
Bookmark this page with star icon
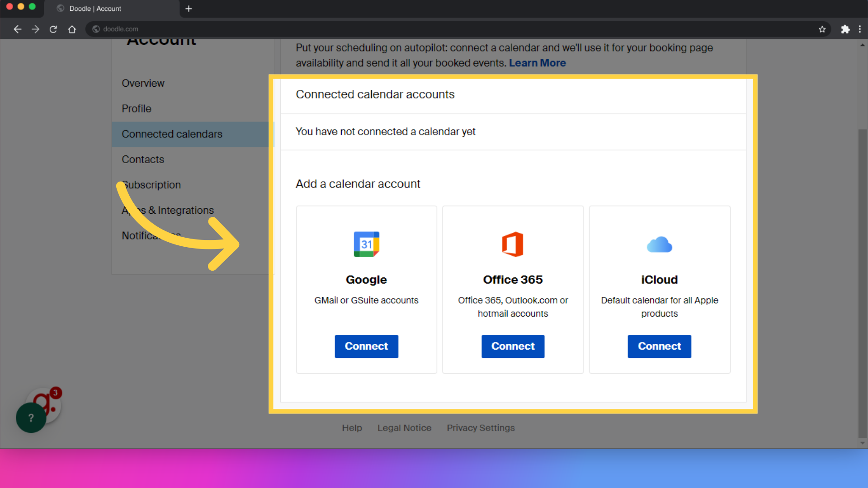822,29
